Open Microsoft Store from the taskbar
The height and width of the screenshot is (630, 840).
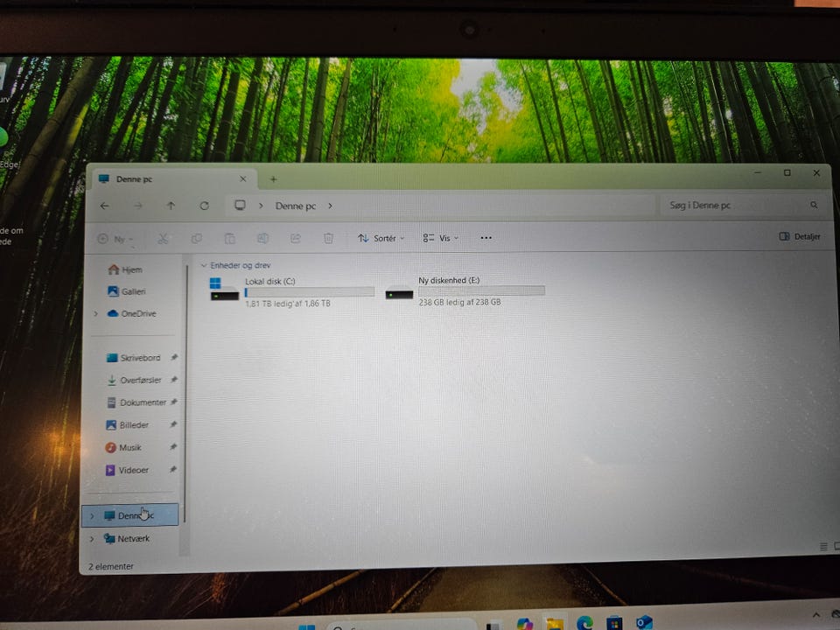[614, 624]
